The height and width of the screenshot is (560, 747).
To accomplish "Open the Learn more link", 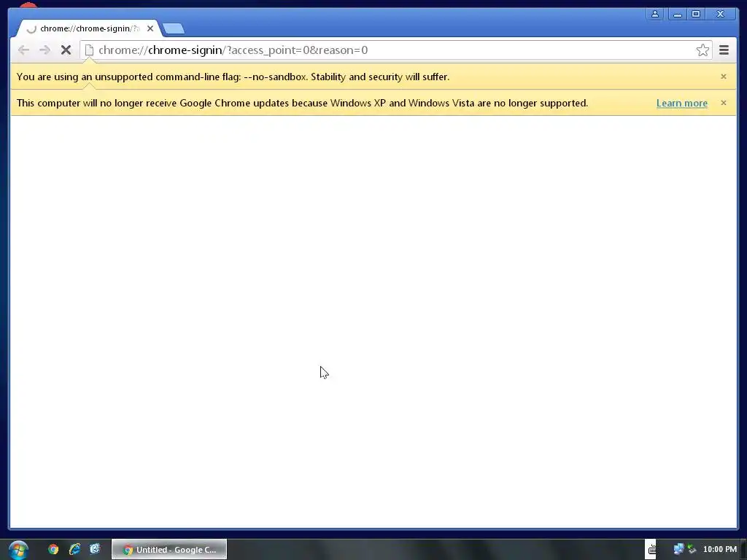I will pyautogui.click(x=682, y=103).
